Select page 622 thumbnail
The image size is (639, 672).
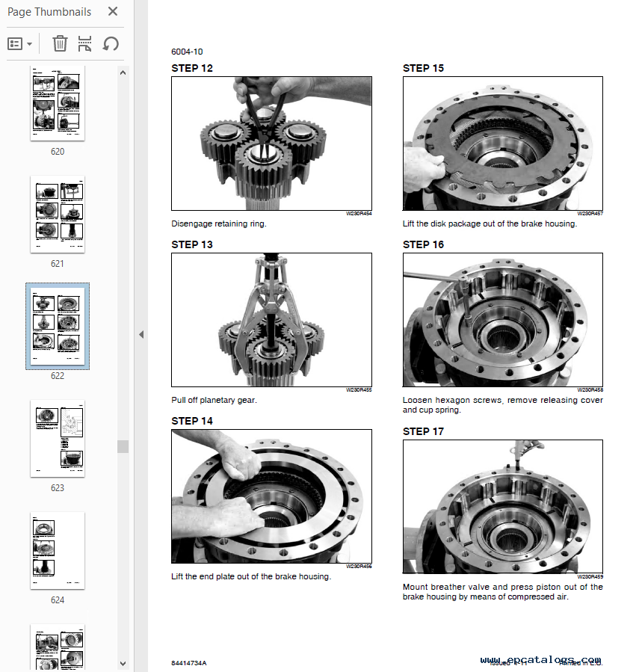(58, 326)
